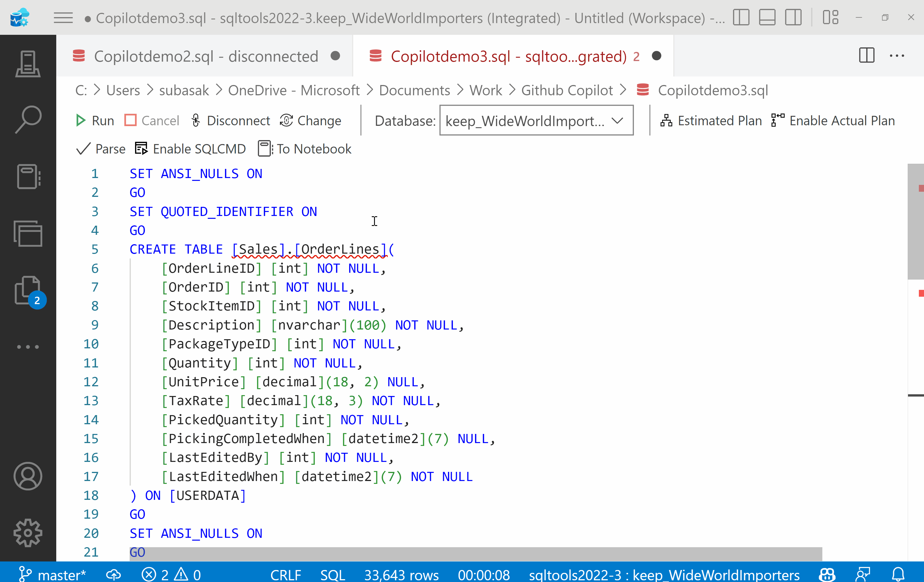The width and height of the screenshot is (924, 582).
Task: Open the Explorer icon with badge 2
Action: point(28,291)
